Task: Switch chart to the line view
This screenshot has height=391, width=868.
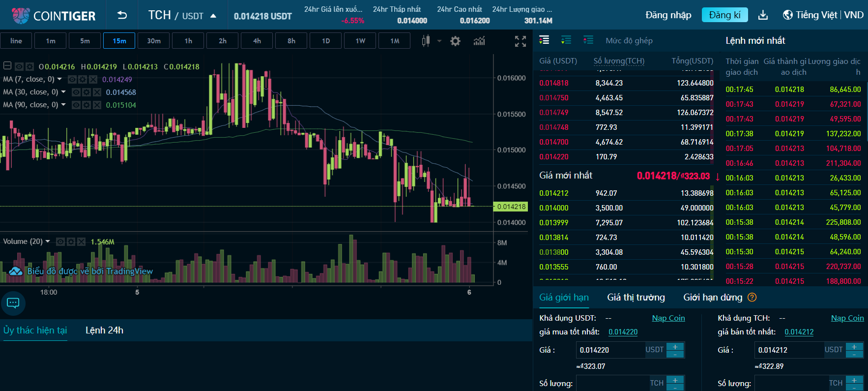Action: [16, 41]
